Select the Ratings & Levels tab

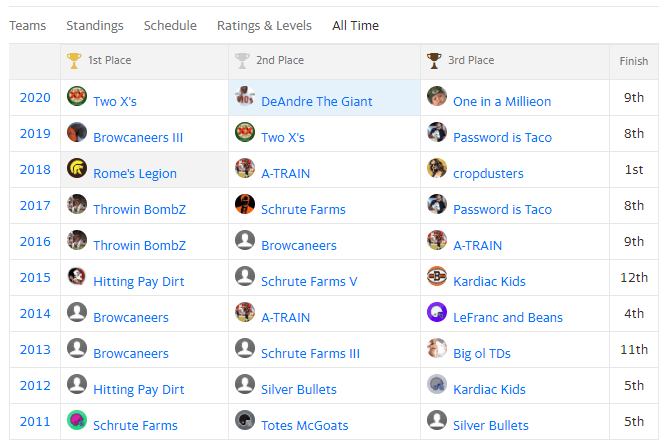tap(264, 25)
